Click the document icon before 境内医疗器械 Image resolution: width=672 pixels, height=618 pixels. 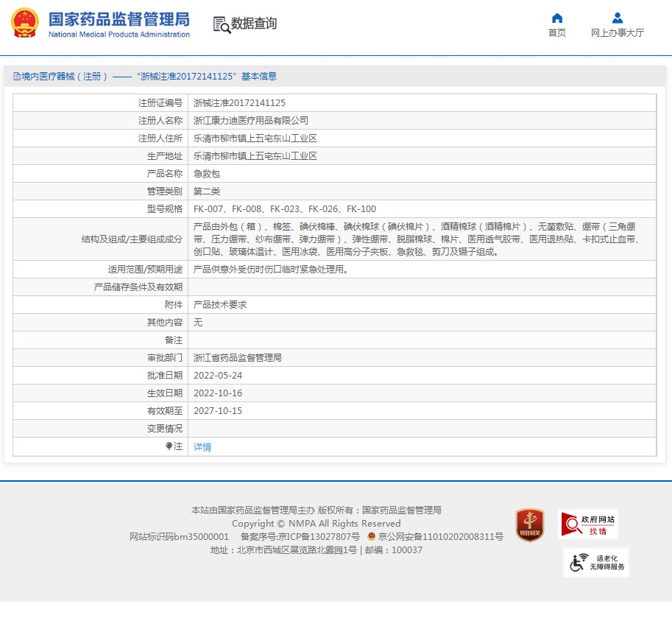[x=17, y=77]
